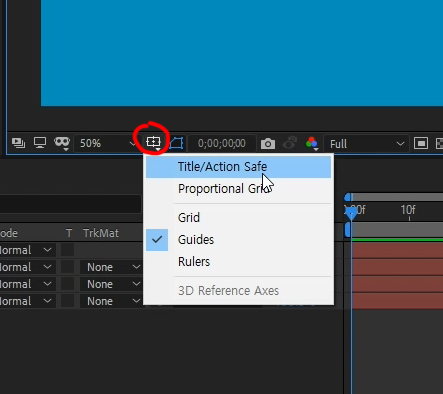Click the Region of Interest icon
Image resolution: width=443 pixels, height=394 pixels.
(x=421, y=144)
